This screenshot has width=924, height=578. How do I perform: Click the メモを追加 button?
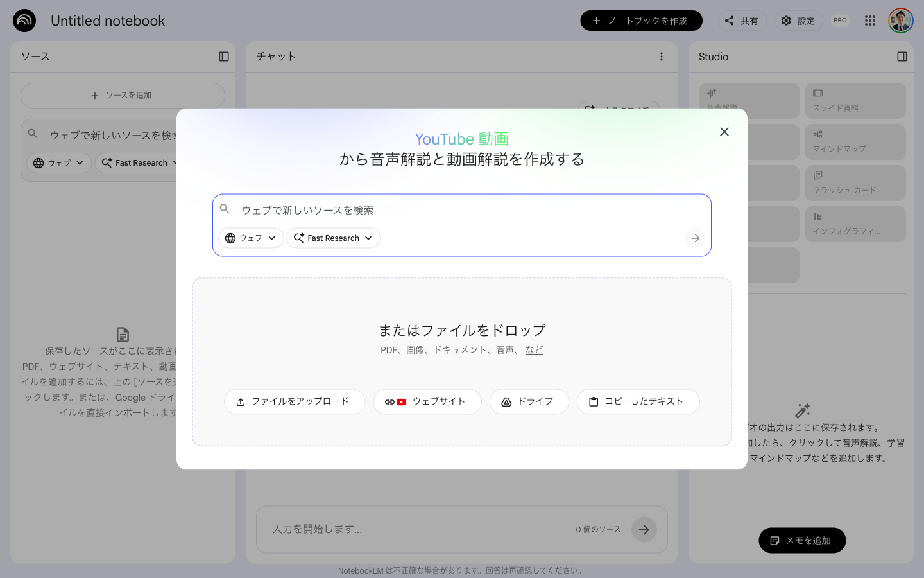point(802,541)
